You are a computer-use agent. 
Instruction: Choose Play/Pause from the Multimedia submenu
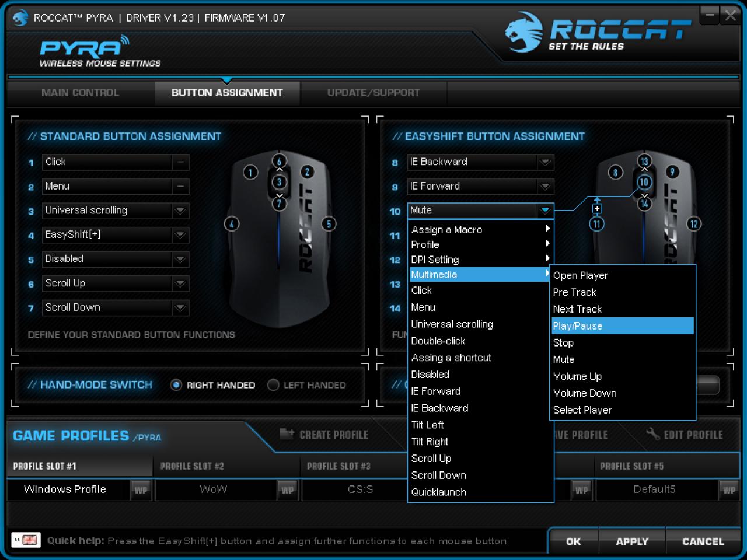(623, 326)
